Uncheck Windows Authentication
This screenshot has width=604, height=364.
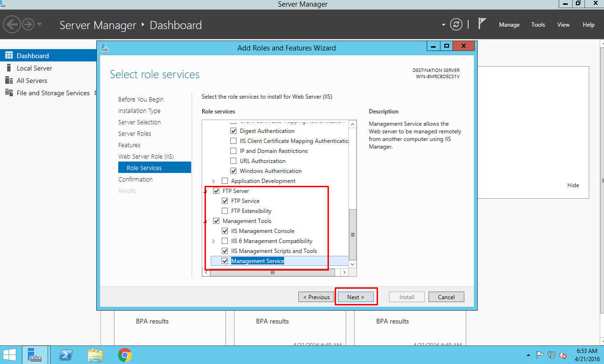234,171
